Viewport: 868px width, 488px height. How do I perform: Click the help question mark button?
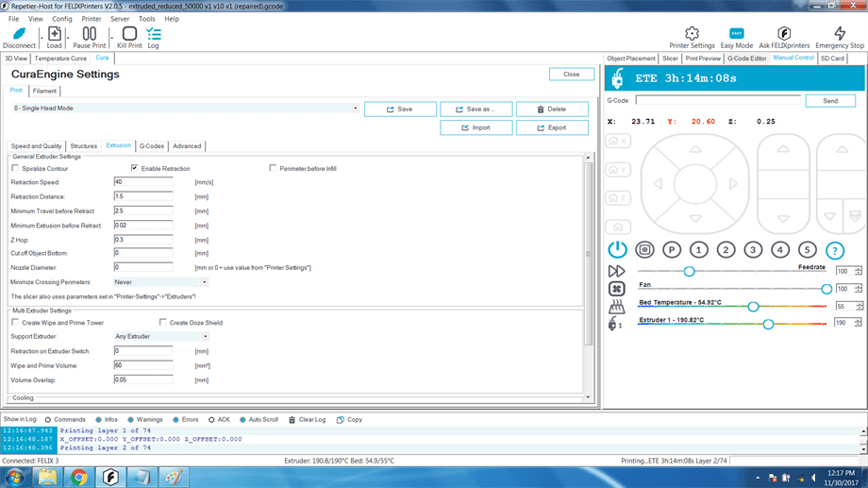coord(835,250)
